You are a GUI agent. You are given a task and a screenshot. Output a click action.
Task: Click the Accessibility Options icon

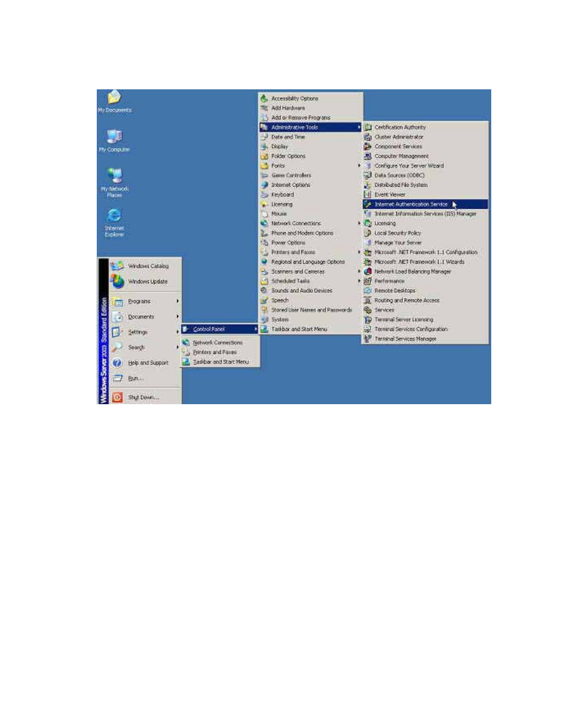[x=264, y=99]
